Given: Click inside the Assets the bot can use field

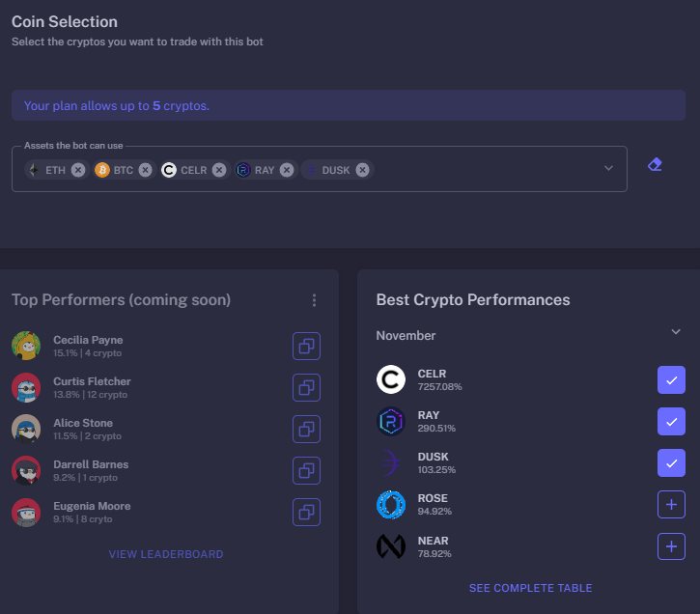Looking at the screenshot, I should pyautogui.click(x=320, y=169).
